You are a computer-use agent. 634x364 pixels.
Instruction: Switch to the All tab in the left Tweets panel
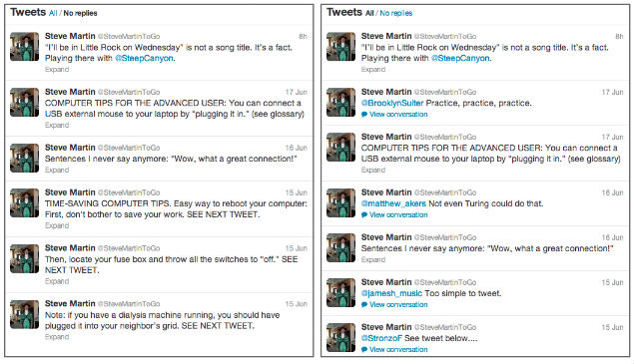click(x=53, y=13)
